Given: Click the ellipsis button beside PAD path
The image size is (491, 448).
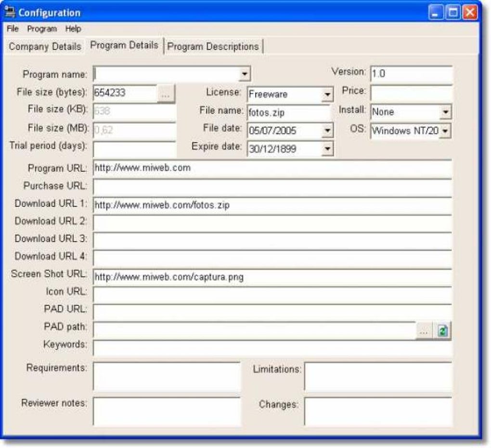Looking at the screenshot, I should [x=424, y=331].
